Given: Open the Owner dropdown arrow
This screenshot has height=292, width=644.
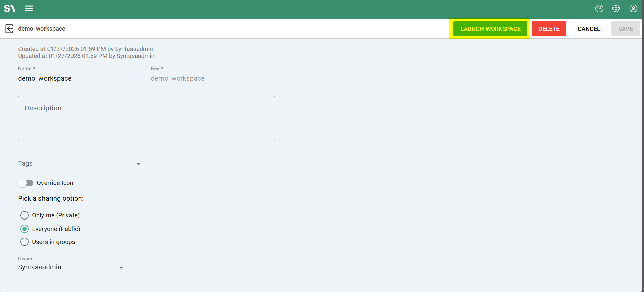Looking at the screenshot, I should [x=121, y=268].
